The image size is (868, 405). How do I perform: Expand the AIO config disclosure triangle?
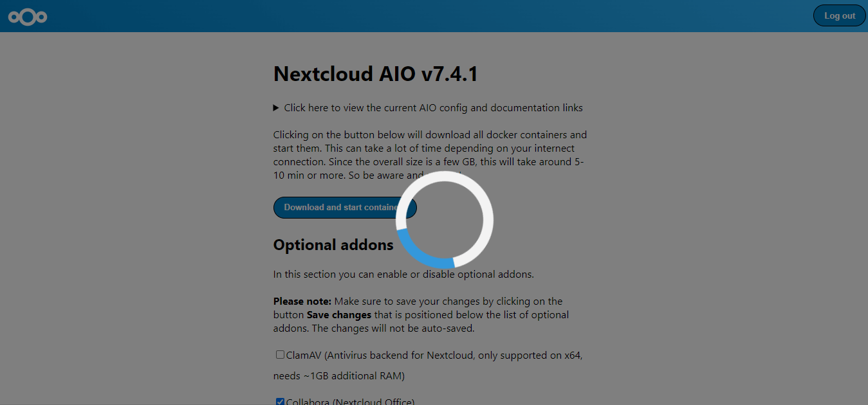click(276, 108)
